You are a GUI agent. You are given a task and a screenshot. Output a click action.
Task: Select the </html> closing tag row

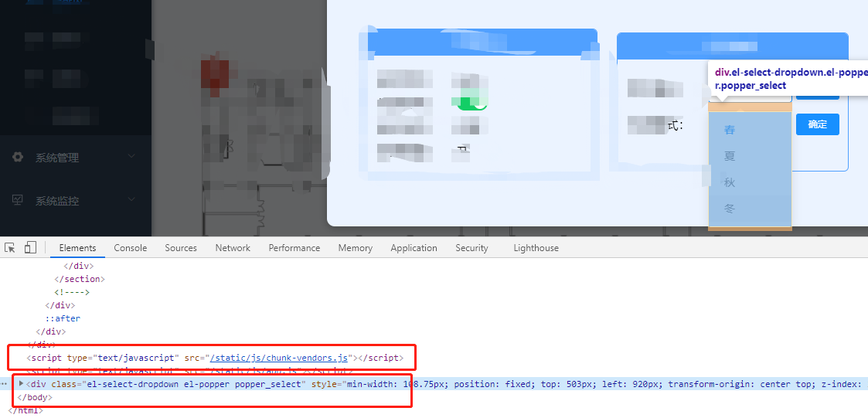click(26, 410)
